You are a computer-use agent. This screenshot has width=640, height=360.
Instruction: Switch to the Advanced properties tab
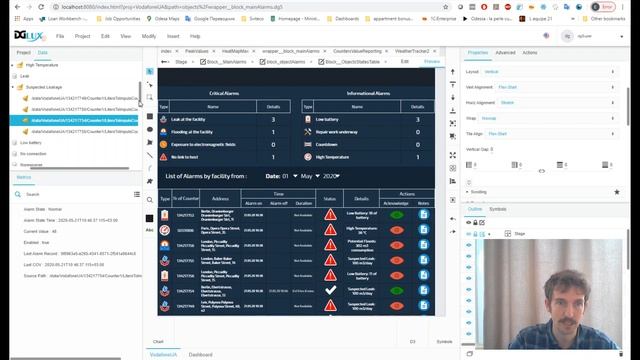coord(505,53)
